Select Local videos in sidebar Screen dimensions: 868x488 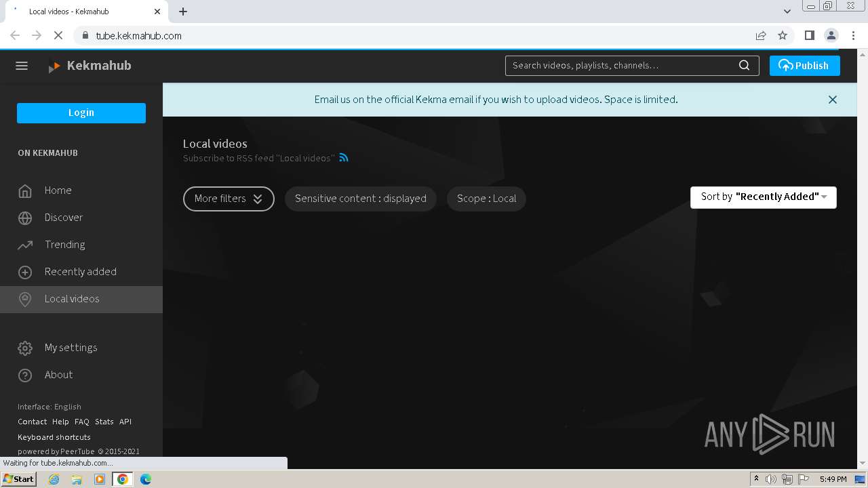click(x=81, y=299)
